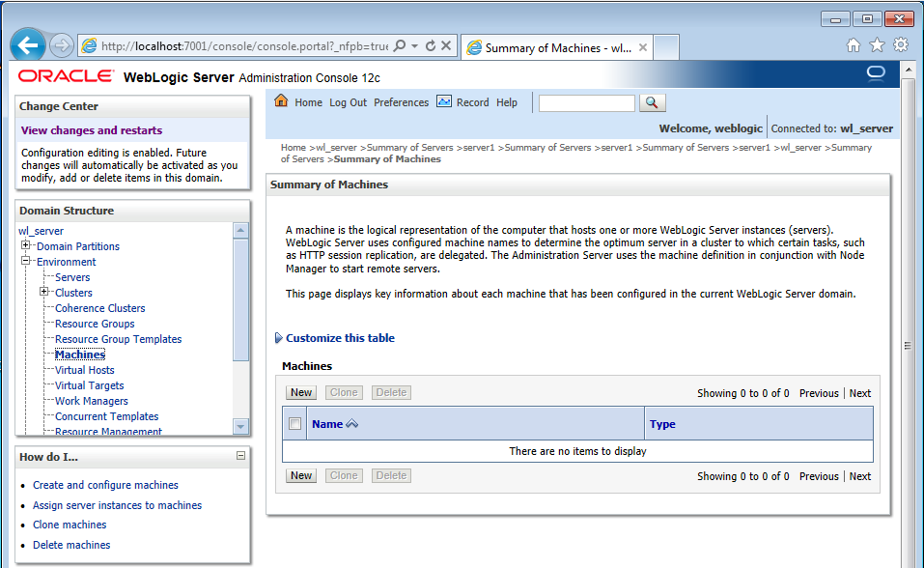Refresh the page with the reload icon
The width and height of the screenshot is (924, 568).
(x=431, y=45)
